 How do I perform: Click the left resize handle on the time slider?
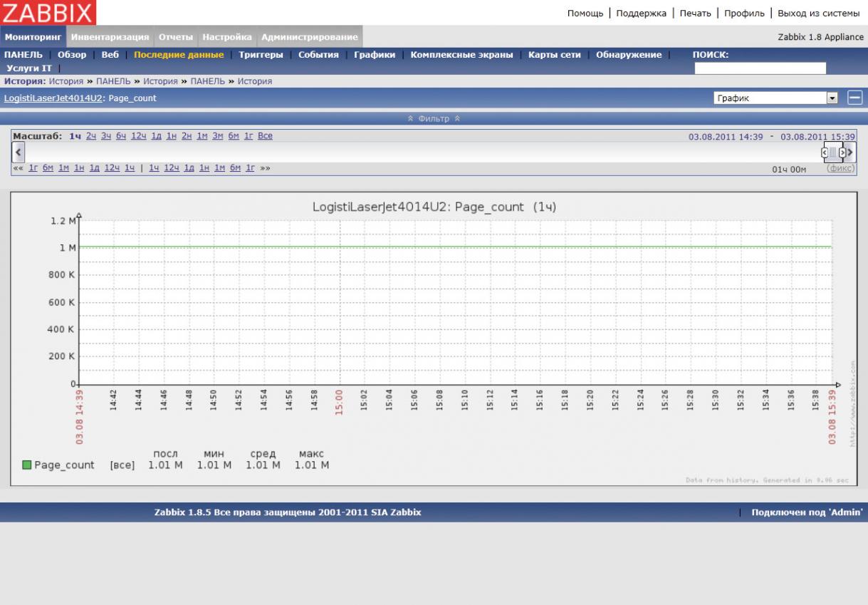tap(825, 152)
